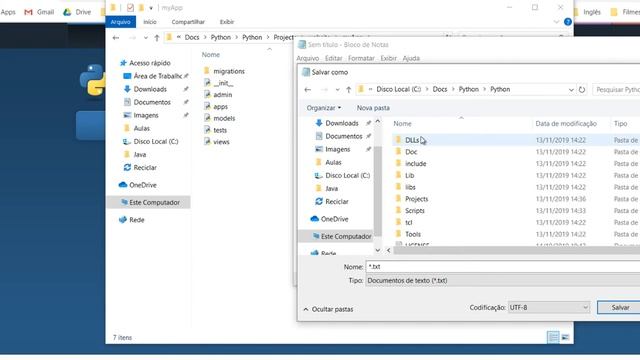Open Drive bookmark in browser
640x360 pixels.
tap(77, 12)
